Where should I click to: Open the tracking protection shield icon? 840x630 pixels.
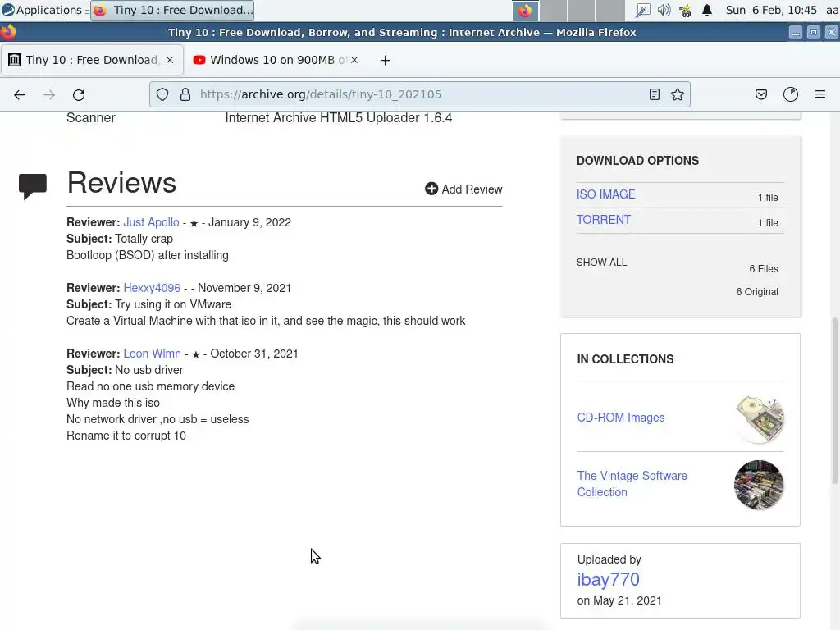click(162, 95)
